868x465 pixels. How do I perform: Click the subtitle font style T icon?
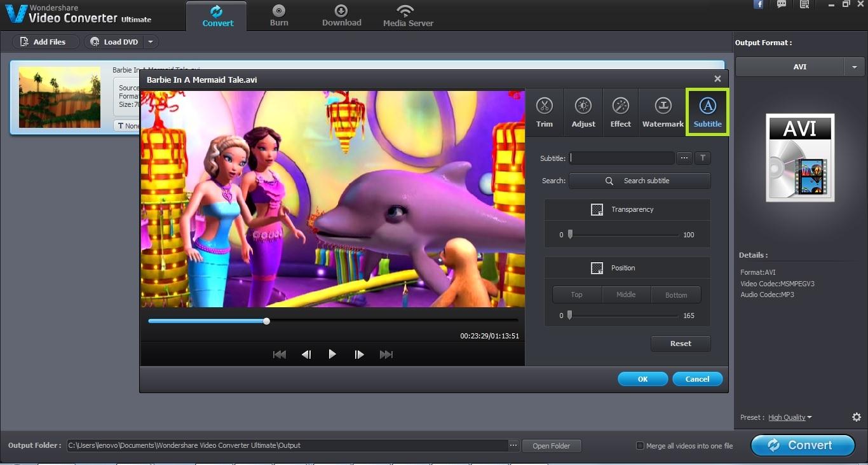pyautogui.click(x=702, y=158)
